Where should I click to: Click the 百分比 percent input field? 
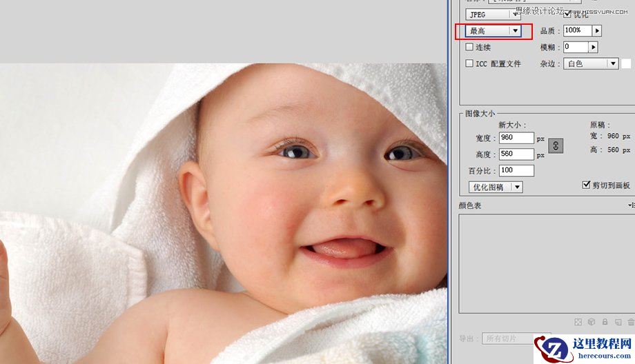coord(516,170)
